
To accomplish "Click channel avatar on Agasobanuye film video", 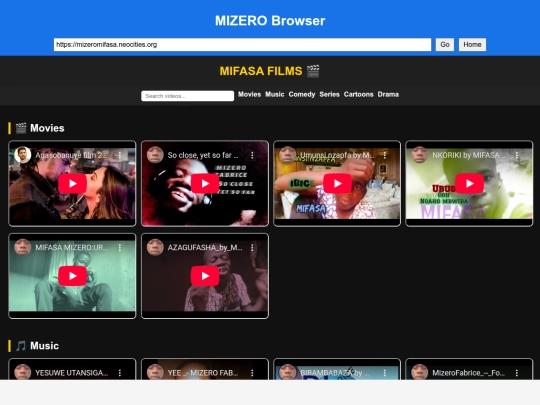I will coord(23,155).
